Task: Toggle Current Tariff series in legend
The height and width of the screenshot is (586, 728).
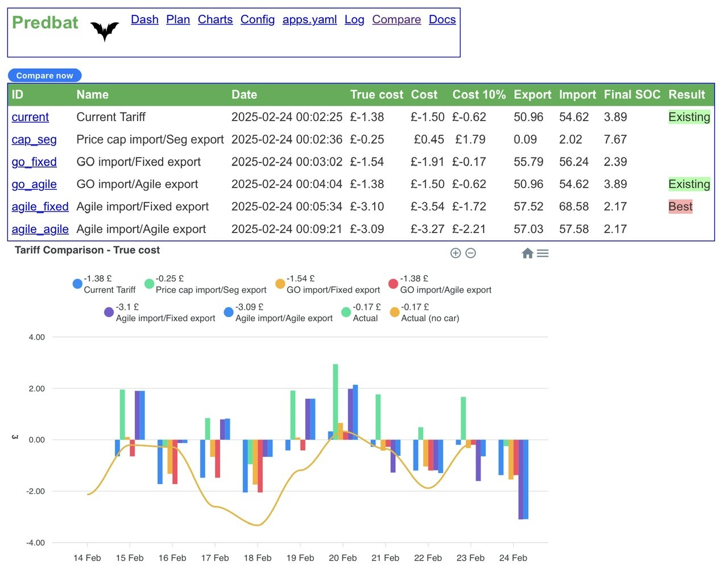Action: [105, 284]
